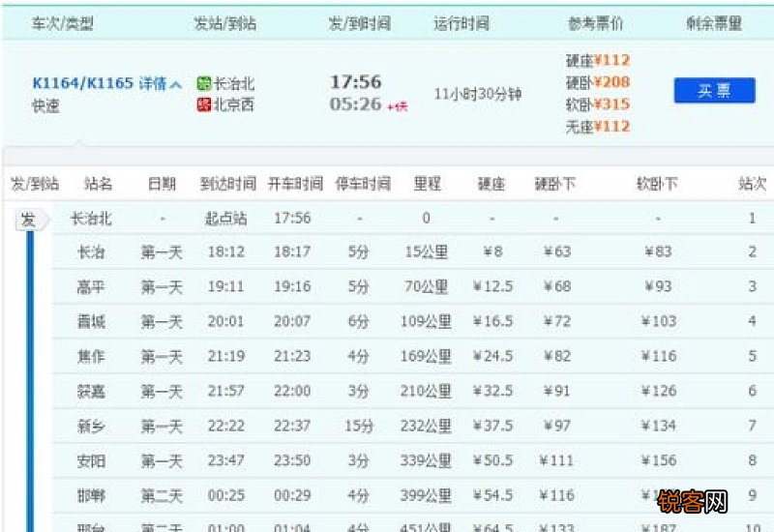
Task: Select the 车次/类型 column header
Action: coord(62,23)
